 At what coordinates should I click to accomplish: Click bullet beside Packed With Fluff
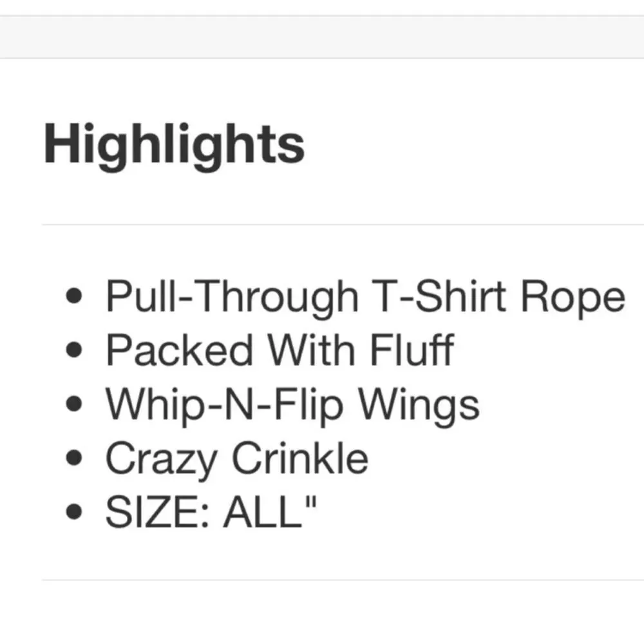click(x=74, y=350)
